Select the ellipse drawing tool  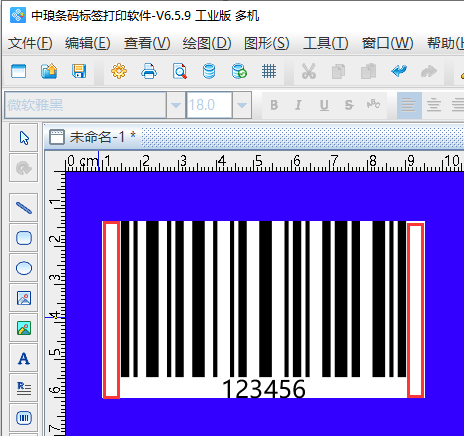24,268
